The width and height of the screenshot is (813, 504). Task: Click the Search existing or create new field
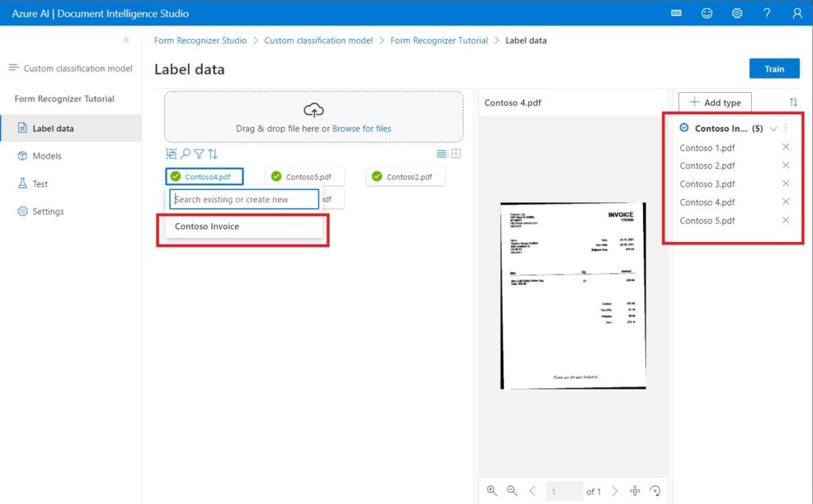click(245, 200)
